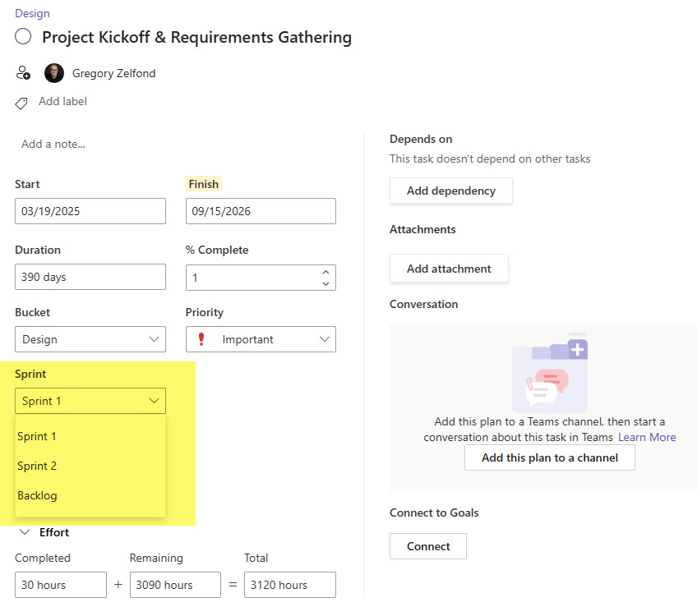Edit Remaining 3090 hours field

click(x=175, y=585)
